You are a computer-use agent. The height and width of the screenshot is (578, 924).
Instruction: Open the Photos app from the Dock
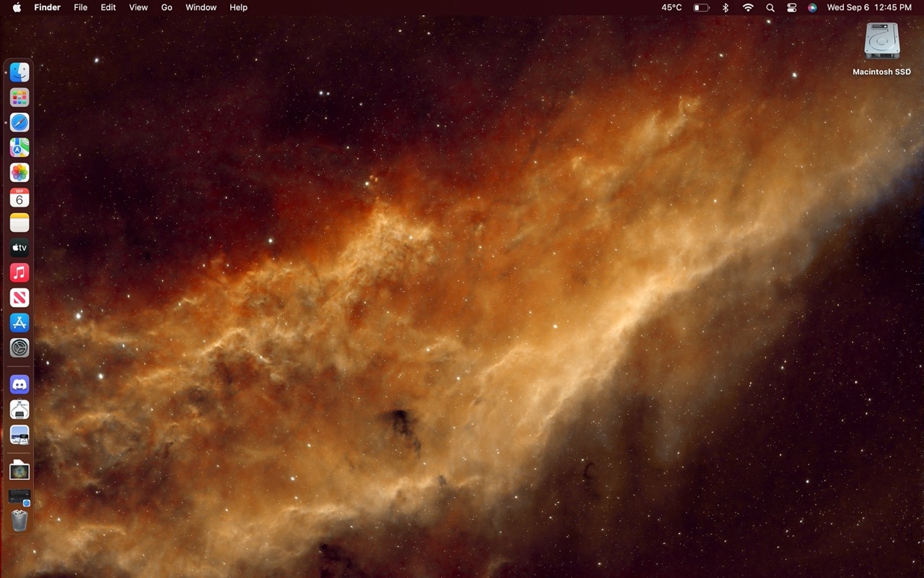tap(19, 173)
